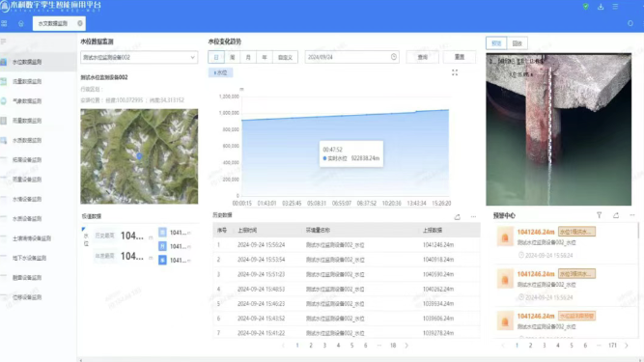This screenshot has height=362, width=644.
Task: Click the water gauge camera feed
Action: tap(559, 129)
